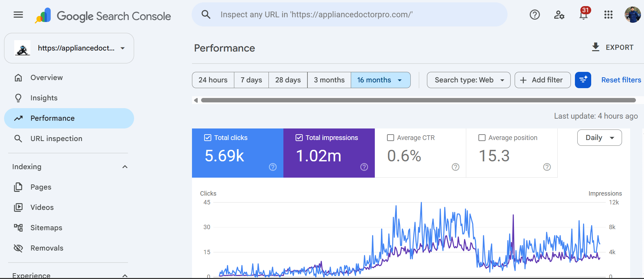The height and width of the screenshot is (279, 644).
Task: Open the Daily granularity dropdown
Action: click(x=599, y=138)
